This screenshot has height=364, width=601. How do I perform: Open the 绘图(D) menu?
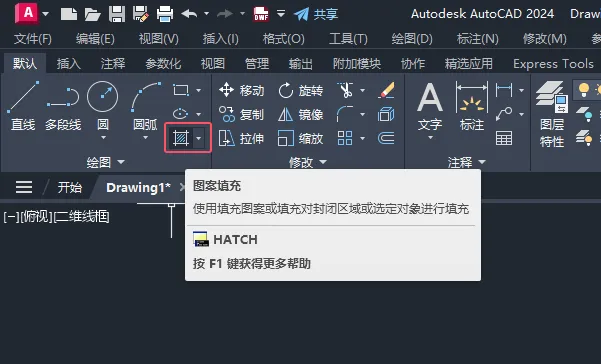[x=412, y=39]
